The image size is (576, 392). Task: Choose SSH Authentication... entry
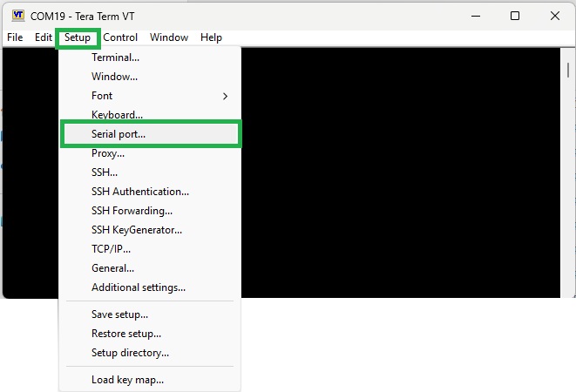(150, 192)
